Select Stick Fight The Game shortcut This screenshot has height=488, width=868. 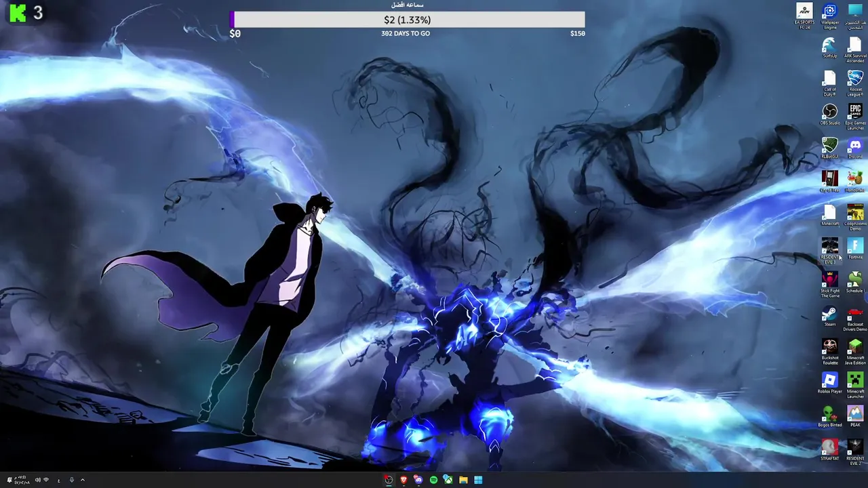pos(830,285)
